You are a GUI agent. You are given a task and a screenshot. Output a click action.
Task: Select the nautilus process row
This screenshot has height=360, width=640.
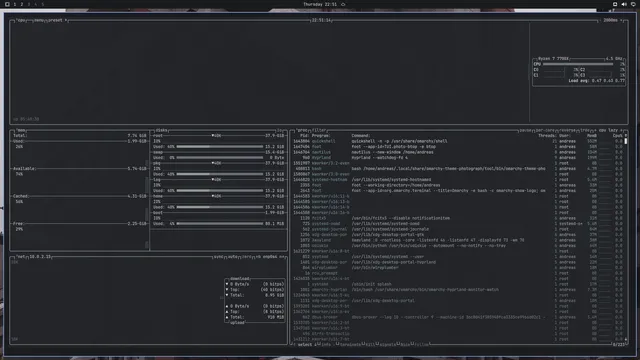[457, 152]
